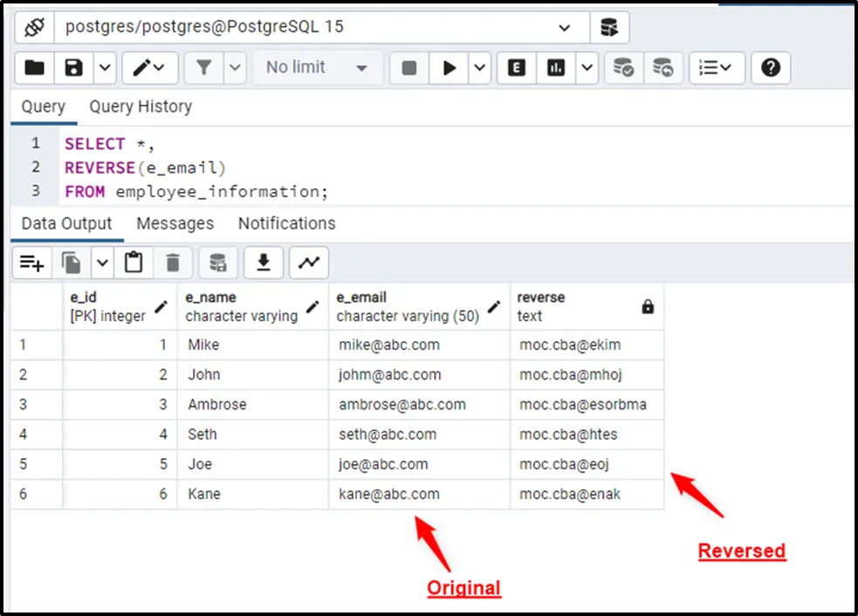
Task: Open the Graph Visualiser line chart icon
Action: click(x=308, y=262)
